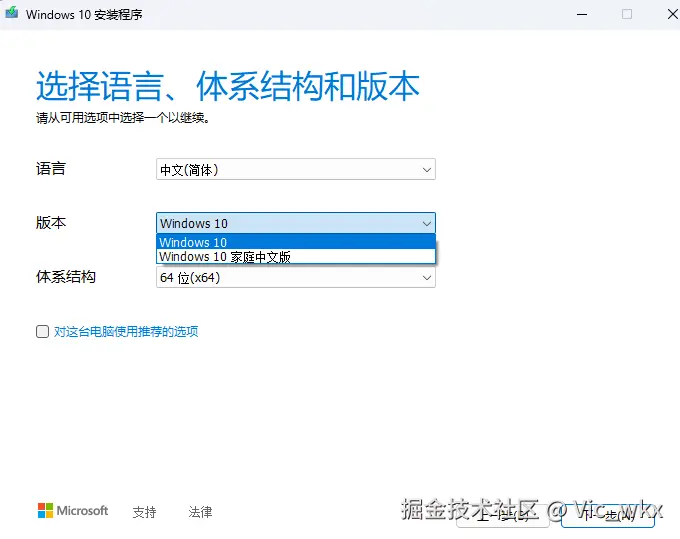Minimize the Windows 10 setup window
The height and width of the screenshot is (539, 680).
(x=582, y=14)
